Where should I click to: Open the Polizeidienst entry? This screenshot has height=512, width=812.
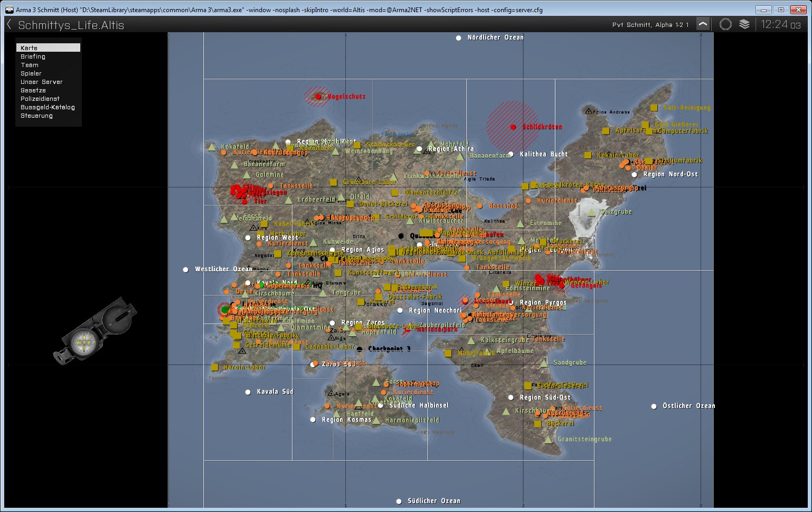tap(48, 99)
